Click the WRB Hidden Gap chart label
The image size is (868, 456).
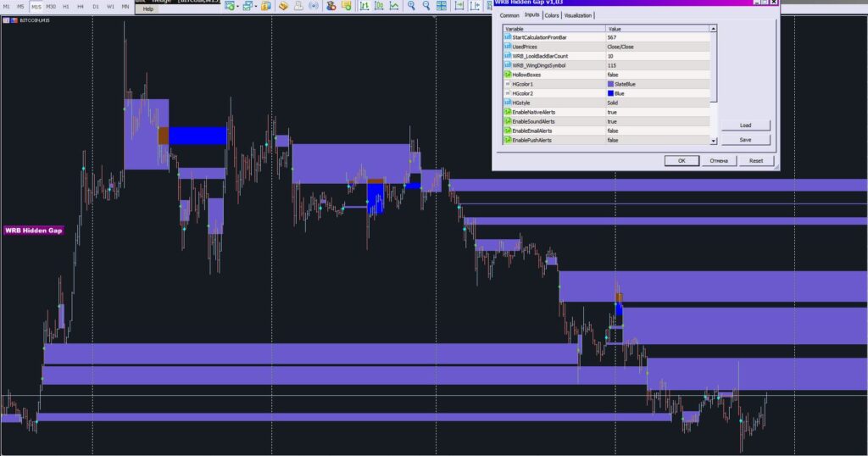point(34,231)
